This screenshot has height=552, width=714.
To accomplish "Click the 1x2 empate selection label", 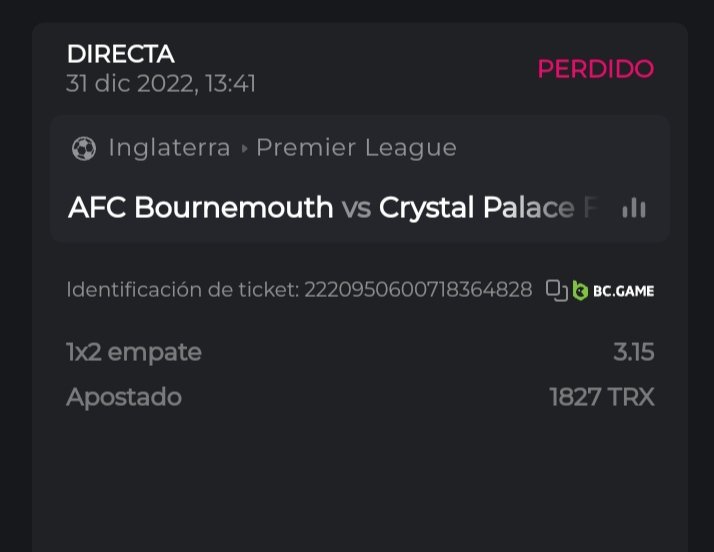I will coord(134,352).
